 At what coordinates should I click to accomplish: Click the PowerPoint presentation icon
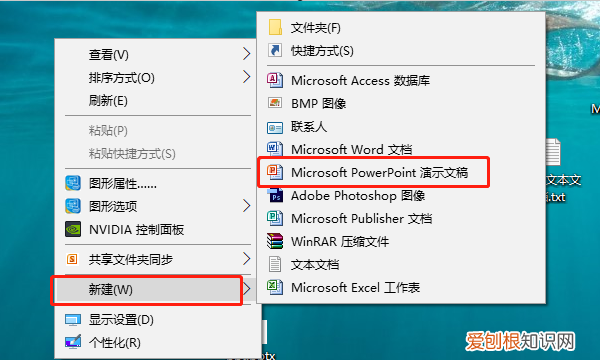[275, 172]
